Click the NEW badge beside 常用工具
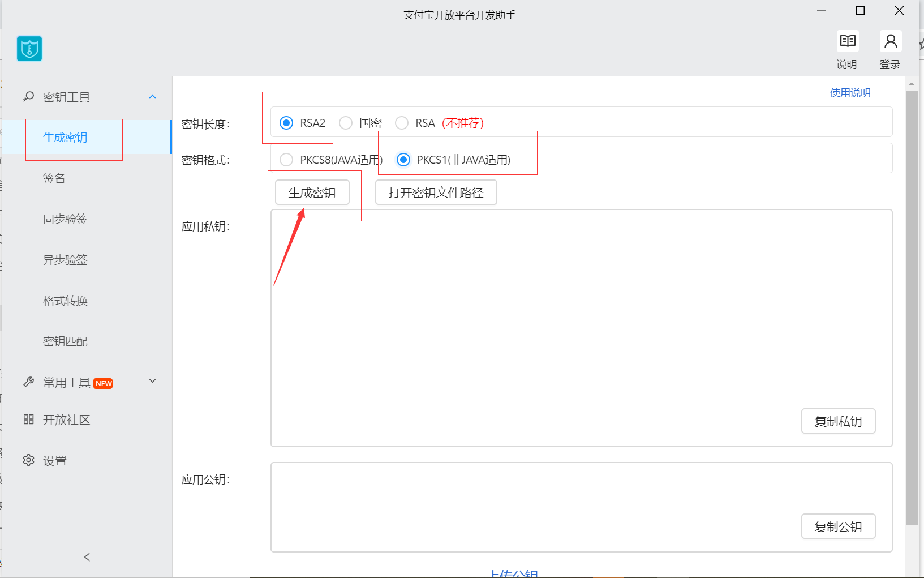The width and height of the screenshot is (924, 578). pos(104,383)
